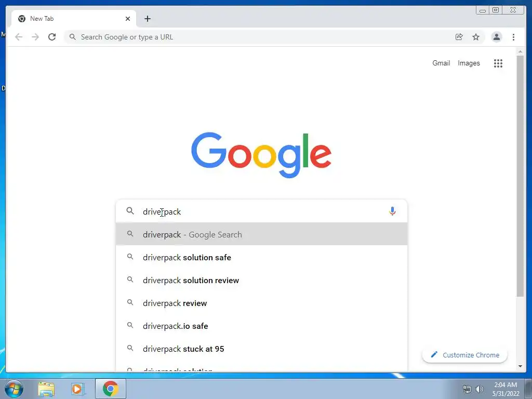Click the Chrome taskbar icon

111,389
